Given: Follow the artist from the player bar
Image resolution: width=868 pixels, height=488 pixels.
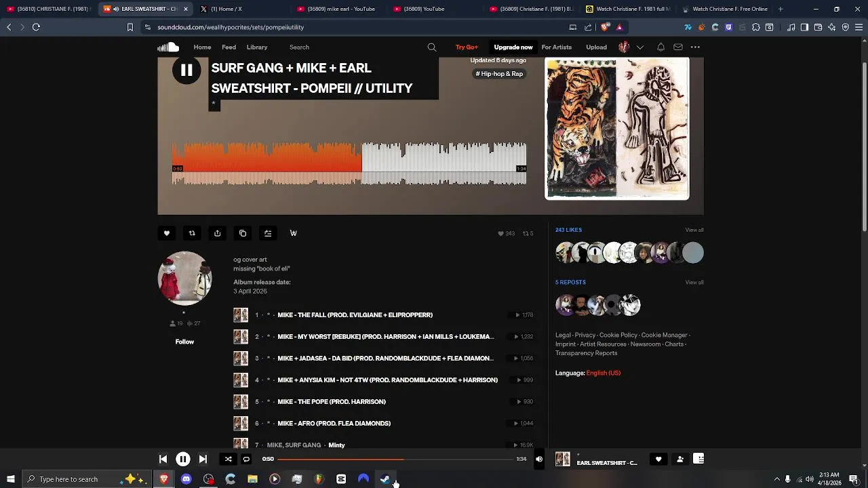Looking at the screenshot, I should pyautogui.click(x=680, y=459).
